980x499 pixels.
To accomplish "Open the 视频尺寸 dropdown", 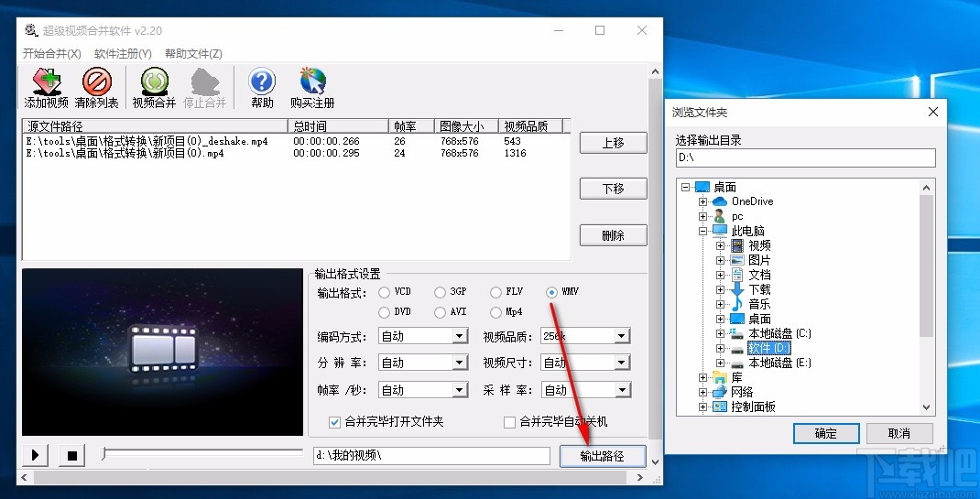I will point(621,363).
